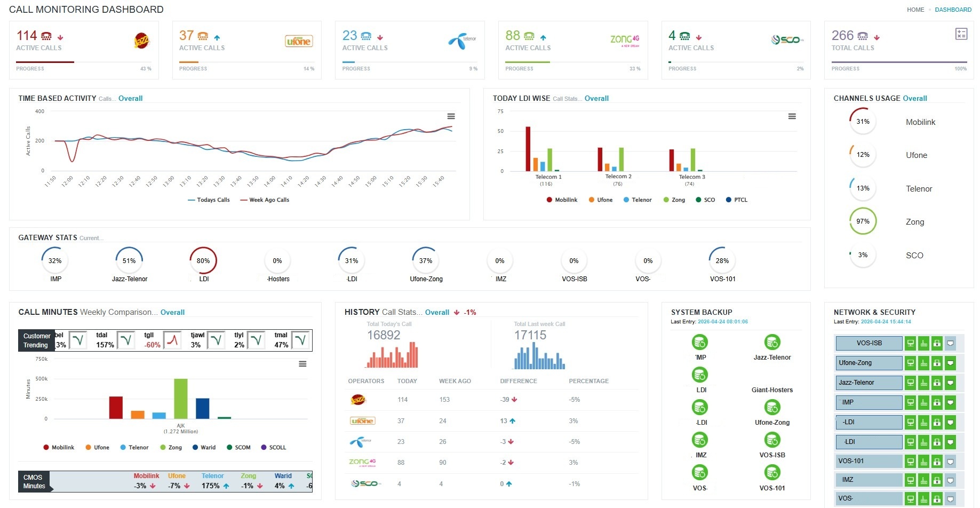Click the Telenor 175% CMOS minutes entry

[x=216, y=481]
